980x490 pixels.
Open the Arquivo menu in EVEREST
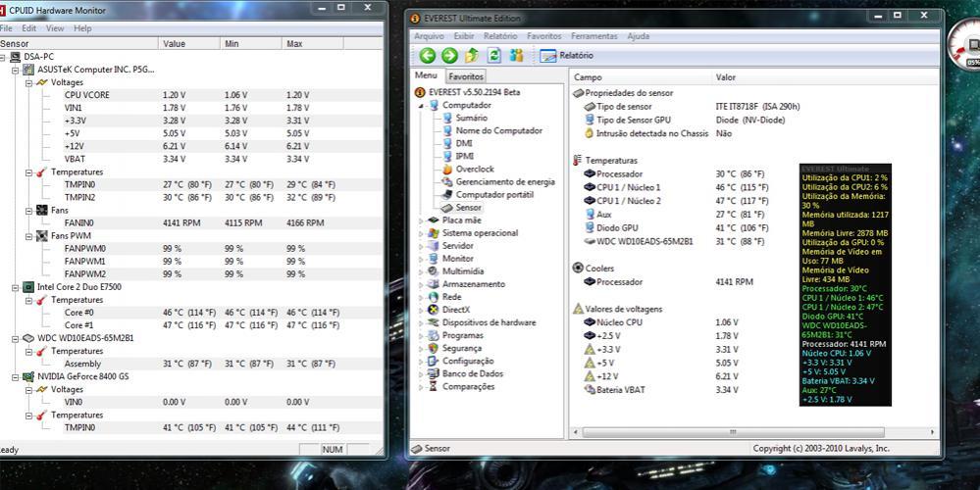point(429,36)
